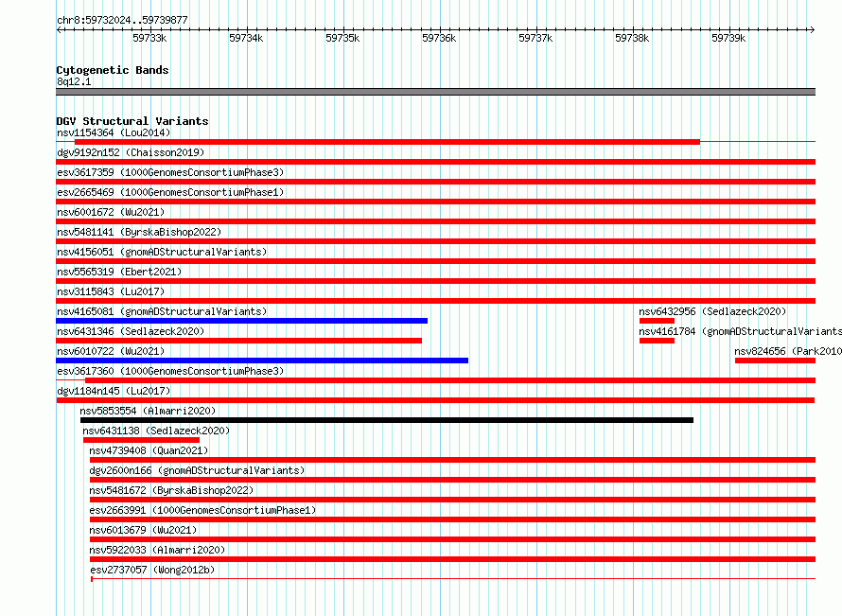
Task: Click red bar under nsv824656
Action: [x=775, y=361]
